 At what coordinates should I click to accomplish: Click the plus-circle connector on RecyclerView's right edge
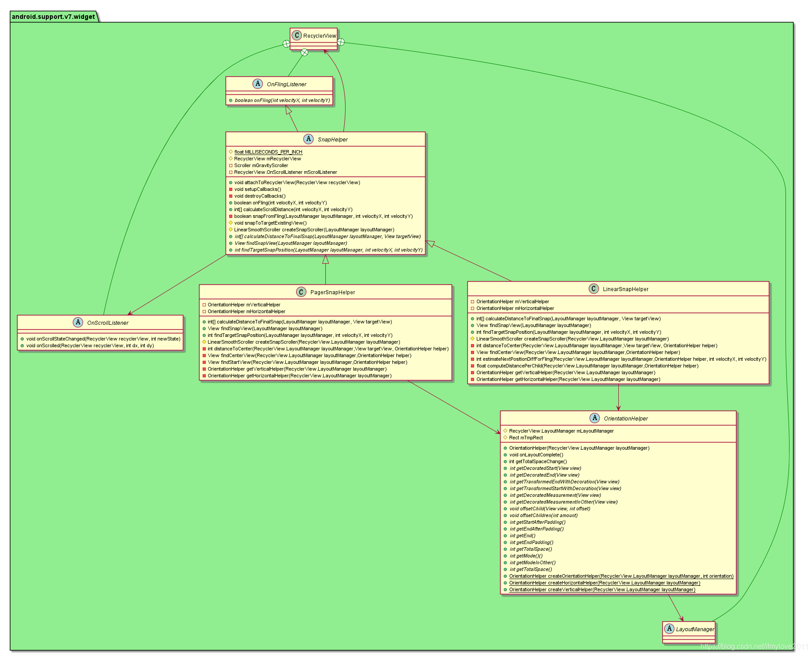coord(341,42)
